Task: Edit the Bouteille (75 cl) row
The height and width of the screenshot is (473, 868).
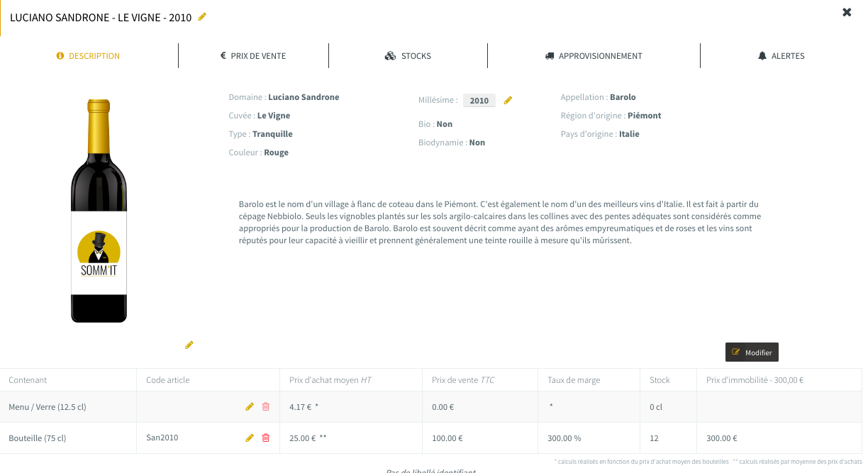Action: (250, 438)
